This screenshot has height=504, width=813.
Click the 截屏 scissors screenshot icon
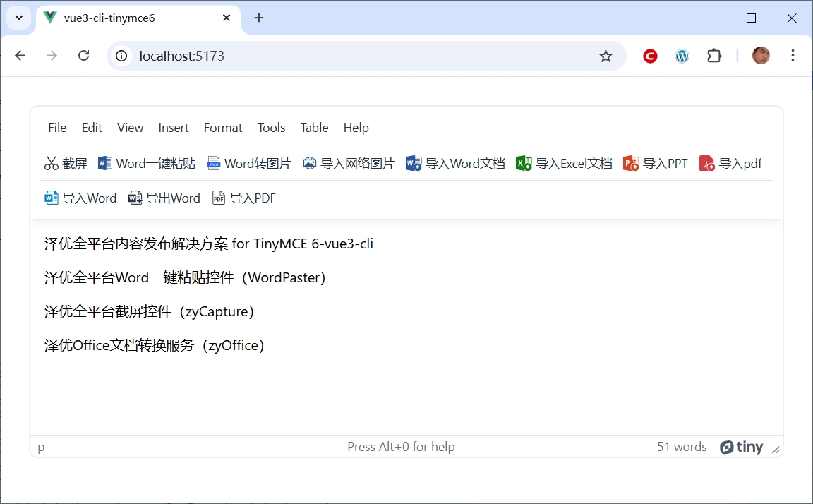[x=52, y=164]
